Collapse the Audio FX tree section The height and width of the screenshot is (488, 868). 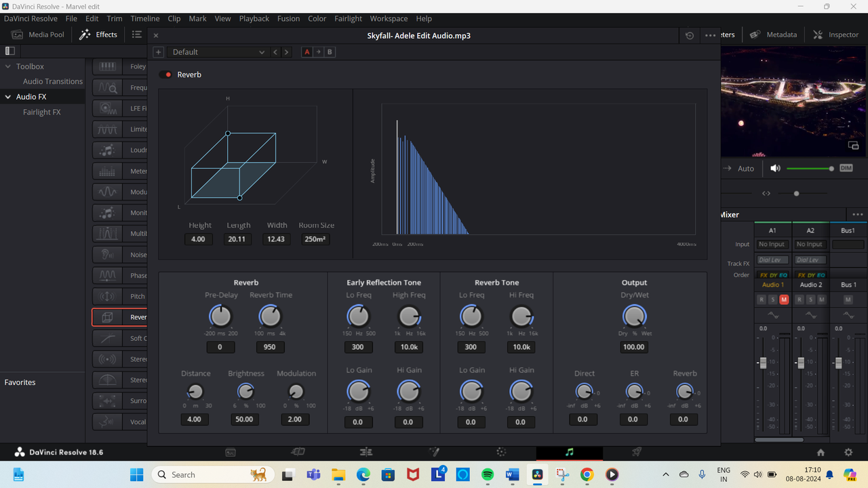pos(8,97)
